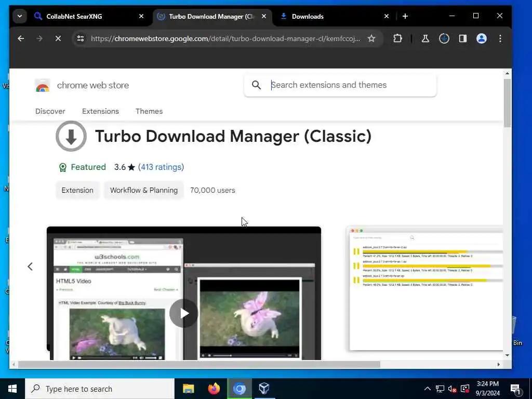
Task: Open the download progress bars screenshot thumbnail
Action: (426, 289)
